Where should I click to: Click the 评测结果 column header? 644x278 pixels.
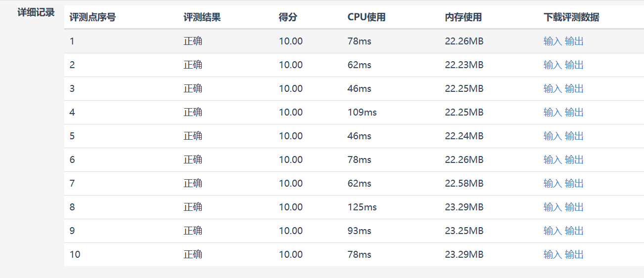pyautogui.click(x=202, y=18)
